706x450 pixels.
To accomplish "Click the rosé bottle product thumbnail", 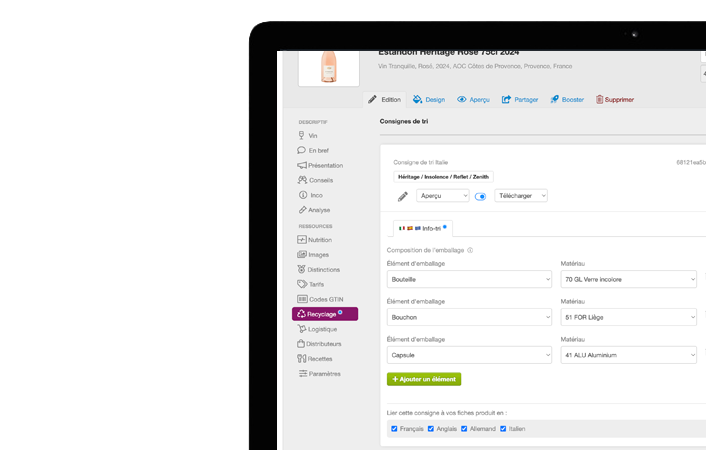I will coord(329,68).
